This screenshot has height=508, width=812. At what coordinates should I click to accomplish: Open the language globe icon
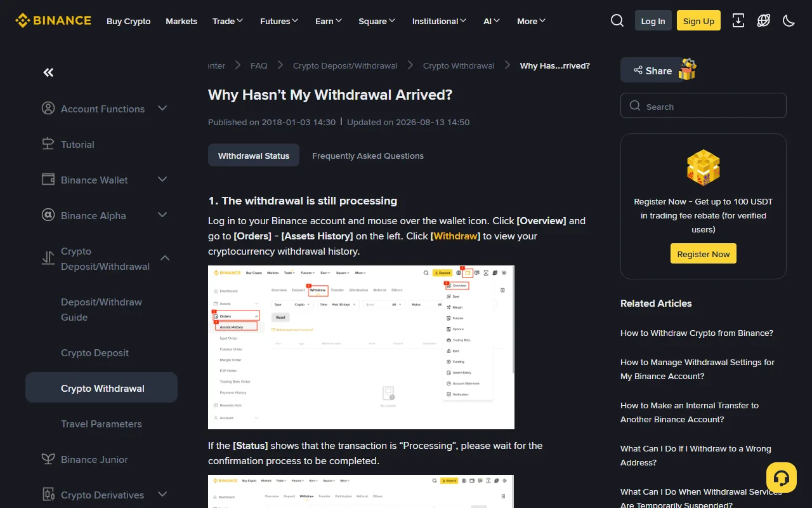tap(764, 21)
